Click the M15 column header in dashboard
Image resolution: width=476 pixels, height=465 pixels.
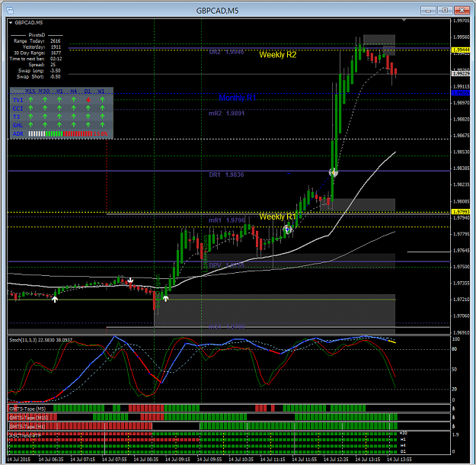(x=30, y=91)
